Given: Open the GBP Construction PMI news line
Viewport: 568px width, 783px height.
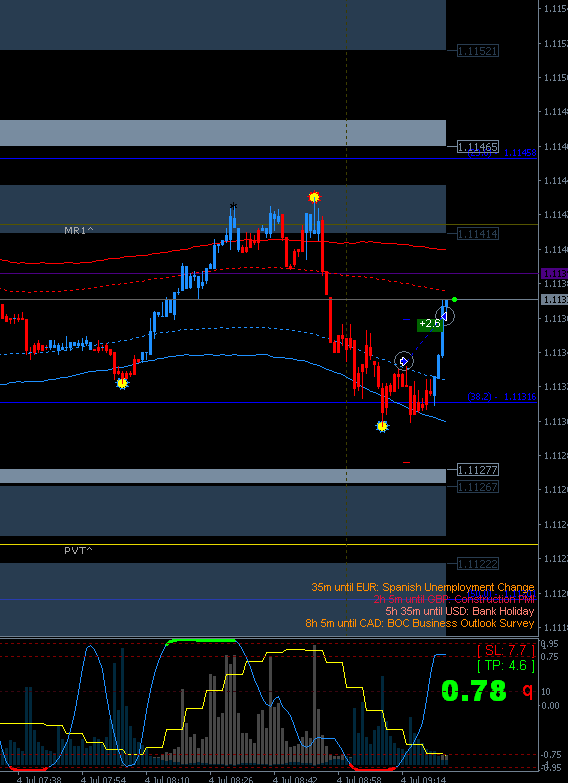Looking at the screenshot, I should [454, 599].
